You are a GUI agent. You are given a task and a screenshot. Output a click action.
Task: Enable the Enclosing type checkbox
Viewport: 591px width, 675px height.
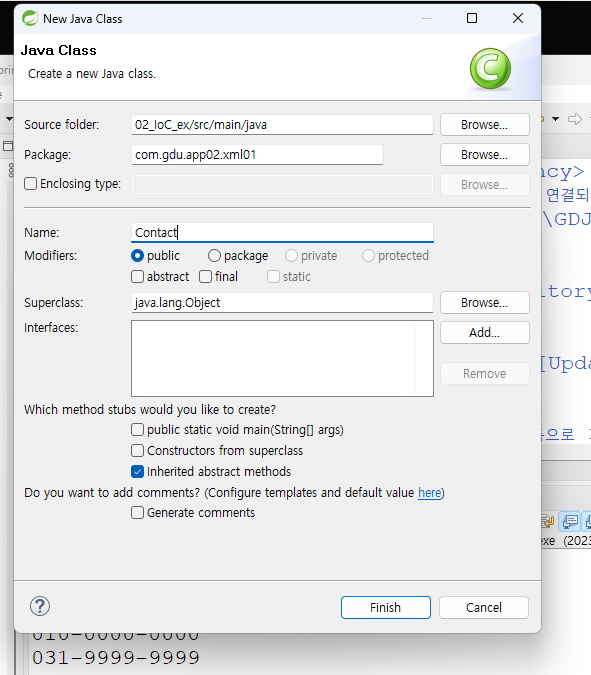coord(31,184)
